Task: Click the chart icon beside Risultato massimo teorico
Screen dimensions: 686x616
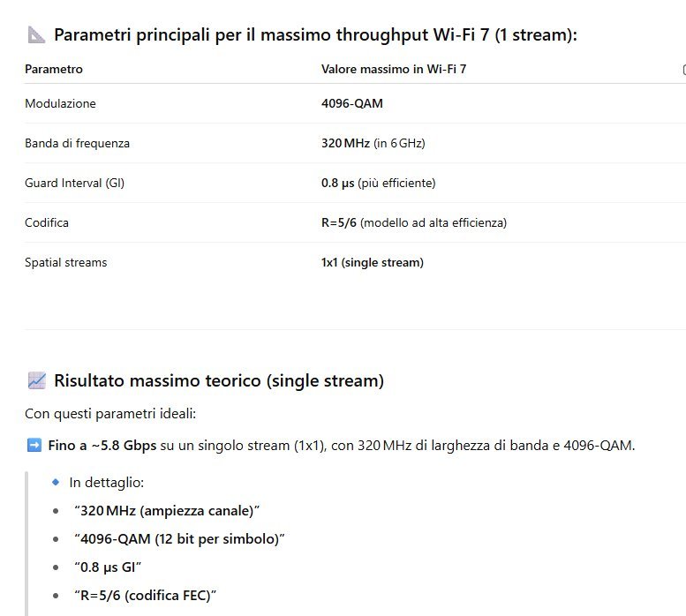Action: [36, 380]
